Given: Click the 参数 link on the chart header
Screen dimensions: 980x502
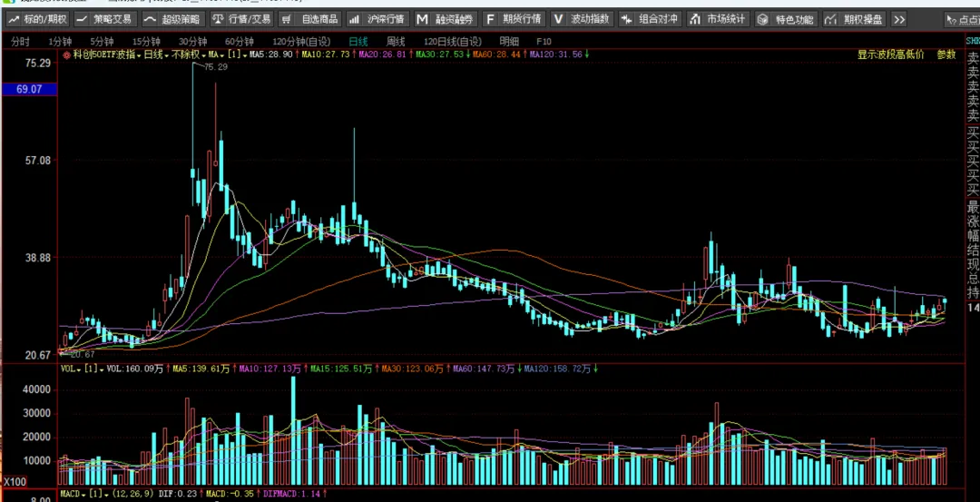Looking at the screenshot, I should coord(946,54).
